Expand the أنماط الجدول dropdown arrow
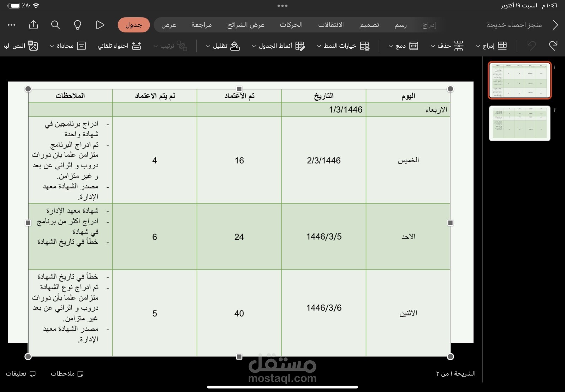This screenshot has height=392, width=565. (254, 46)
